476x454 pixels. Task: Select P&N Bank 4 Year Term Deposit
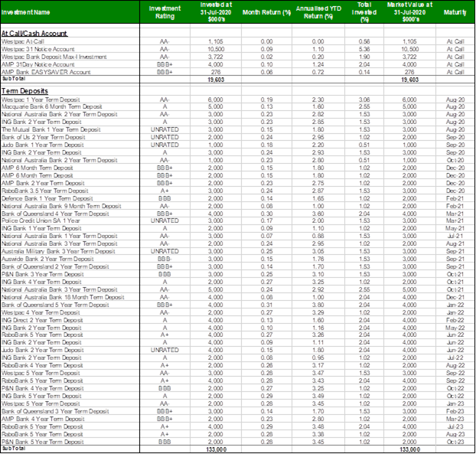click(x=43, y=388)
